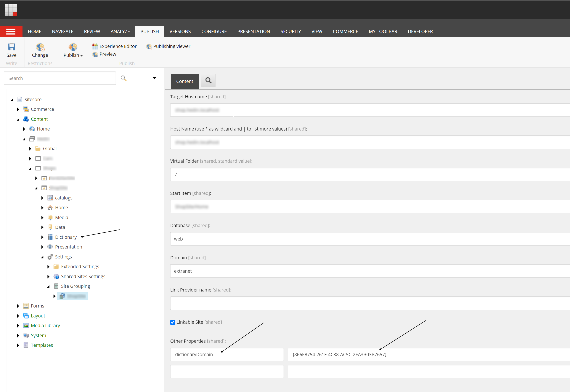
Task: Open the Publish dropdown arrow
Action: (x=82, y=56)
